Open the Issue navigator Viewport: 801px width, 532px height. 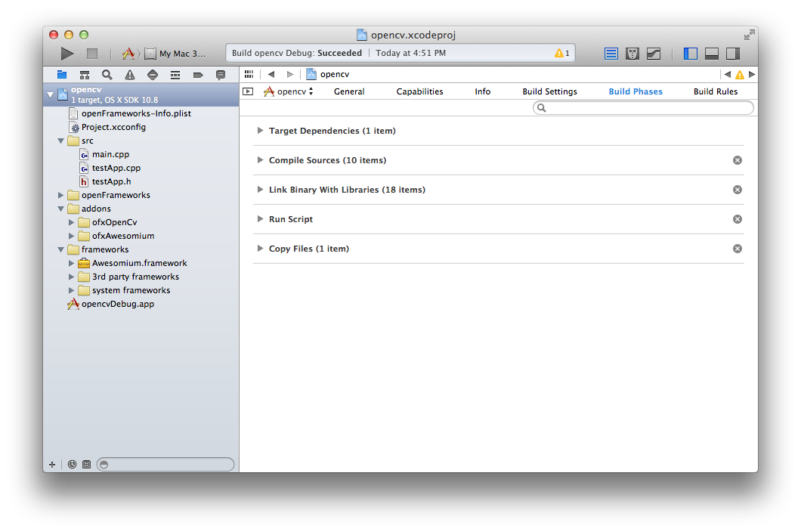[130, 75]
